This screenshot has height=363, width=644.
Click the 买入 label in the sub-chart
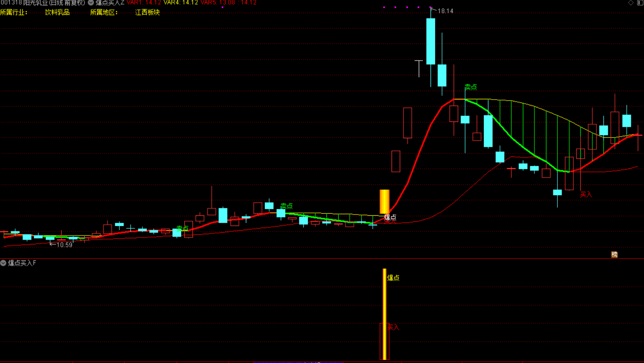(x=393, y=327)
